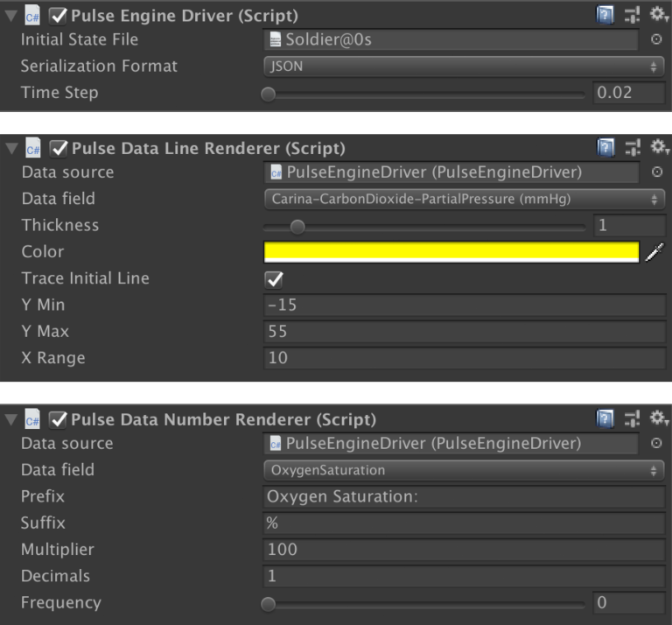Uncheck Trace Initial Line
This screenshot has width=672, height=625.
pos(274,279)
